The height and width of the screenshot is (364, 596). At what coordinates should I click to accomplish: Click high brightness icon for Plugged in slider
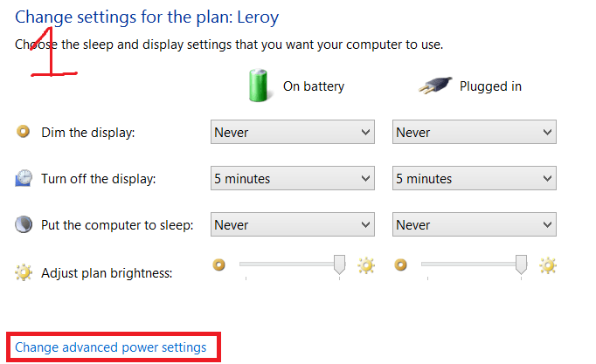tap(547, 264)
